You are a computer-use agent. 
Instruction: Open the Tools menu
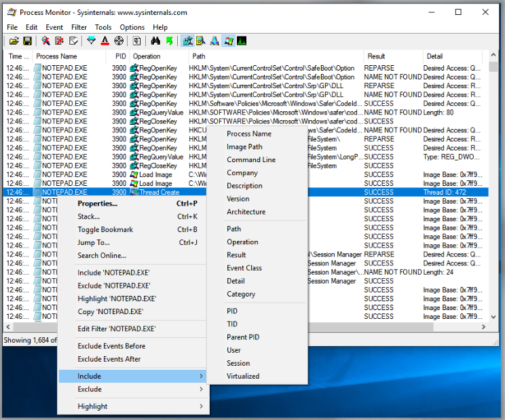(103, 27)
